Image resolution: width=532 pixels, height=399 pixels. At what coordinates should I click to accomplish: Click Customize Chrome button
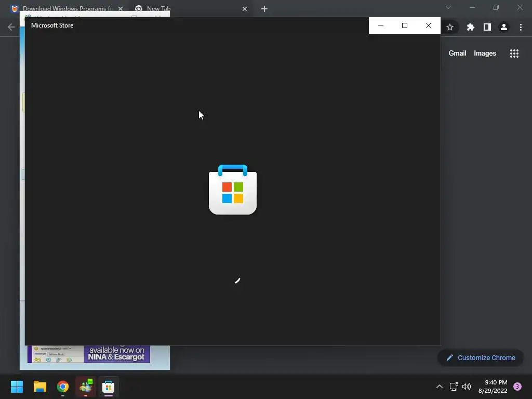click(x=481, y=357)
